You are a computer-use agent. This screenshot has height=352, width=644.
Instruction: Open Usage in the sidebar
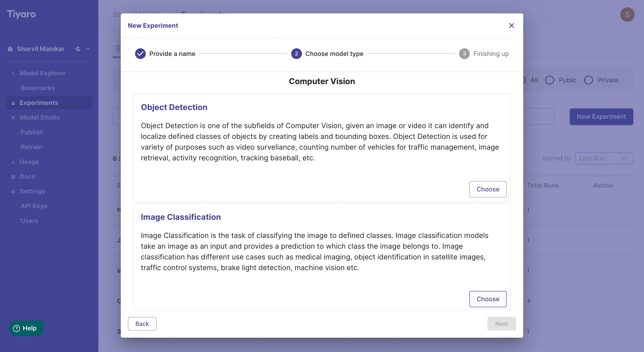pos(29,162)
